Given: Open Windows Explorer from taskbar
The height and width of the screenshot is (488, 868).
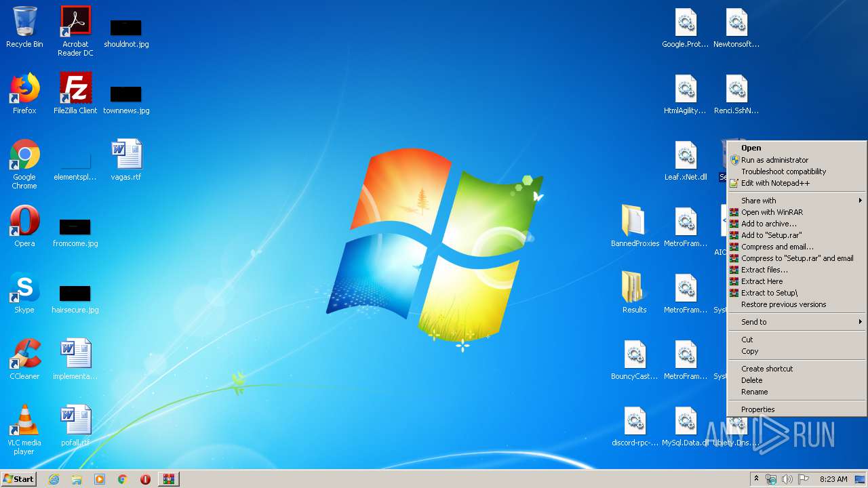Looking at the screenshot, I should point(77,479).
